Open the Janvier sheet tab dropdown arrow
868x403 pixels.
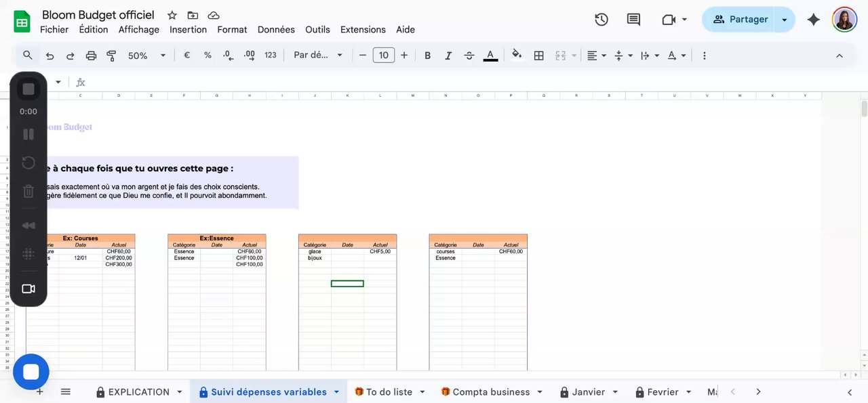click(x=615, y=391)
